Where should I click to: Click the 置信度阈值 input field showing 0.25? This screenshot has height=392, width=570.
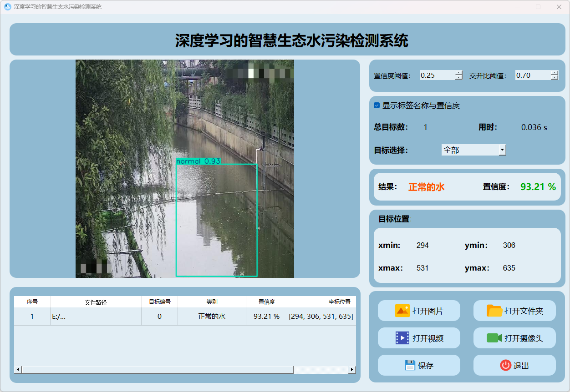click(436, 75)
